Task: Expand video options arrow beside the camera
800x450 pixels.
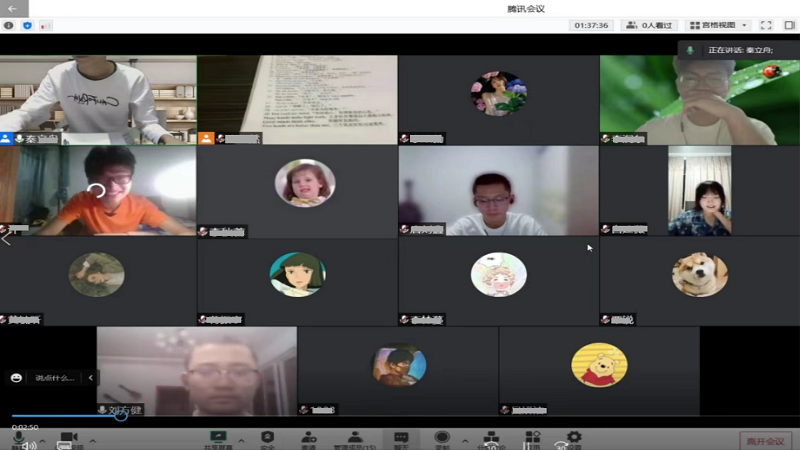Action: (x=92, y=441)
